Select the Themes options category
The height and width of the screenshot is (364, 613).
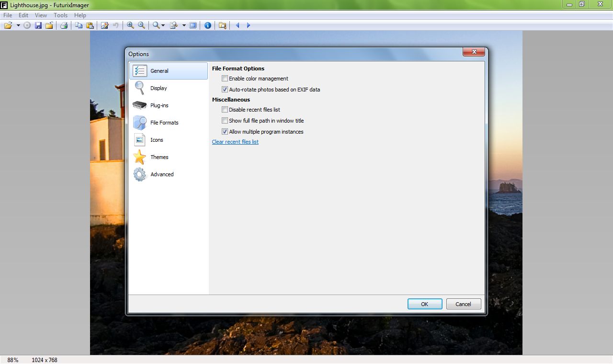(169, 157)
